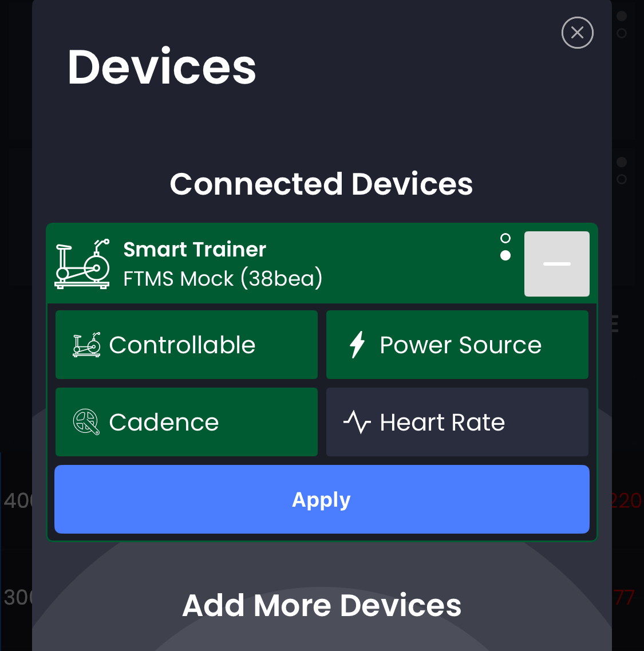Select the Connected Devices section heading
The width and height of the screenshot is (644, 651).
[321, 184]
